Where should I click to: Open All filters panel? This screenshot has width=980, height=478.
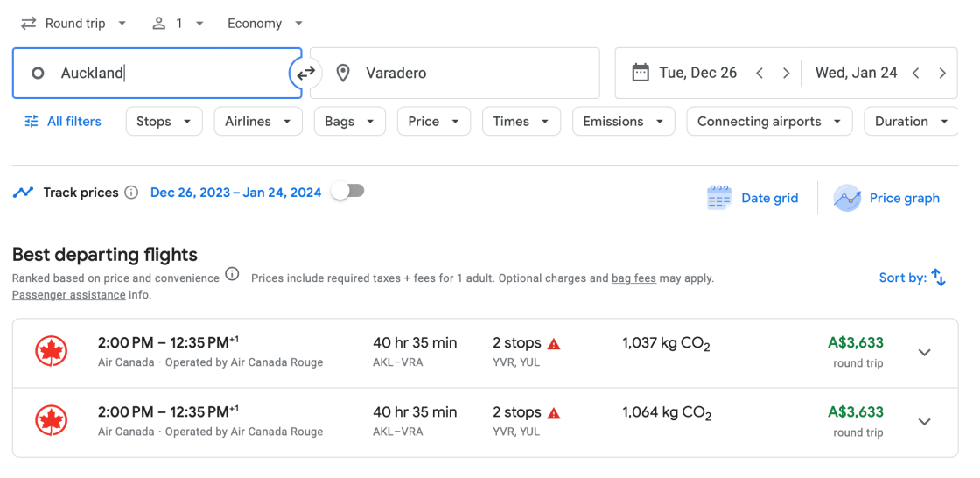point(63,122)
